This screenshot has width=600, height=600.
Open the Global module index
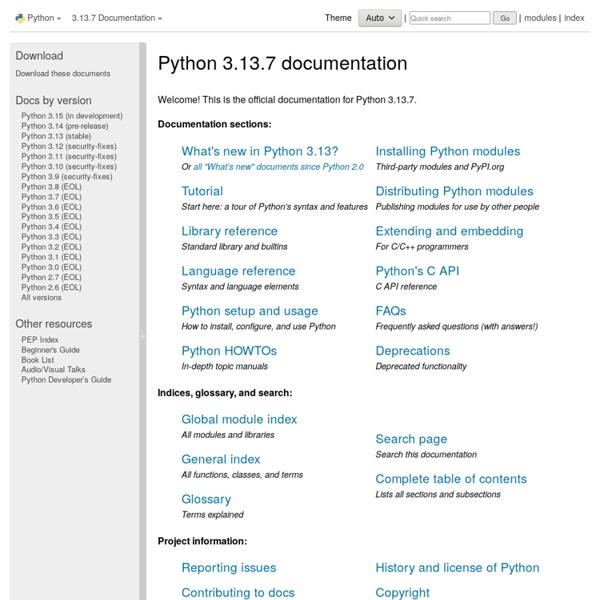click(x=239, y=419)
